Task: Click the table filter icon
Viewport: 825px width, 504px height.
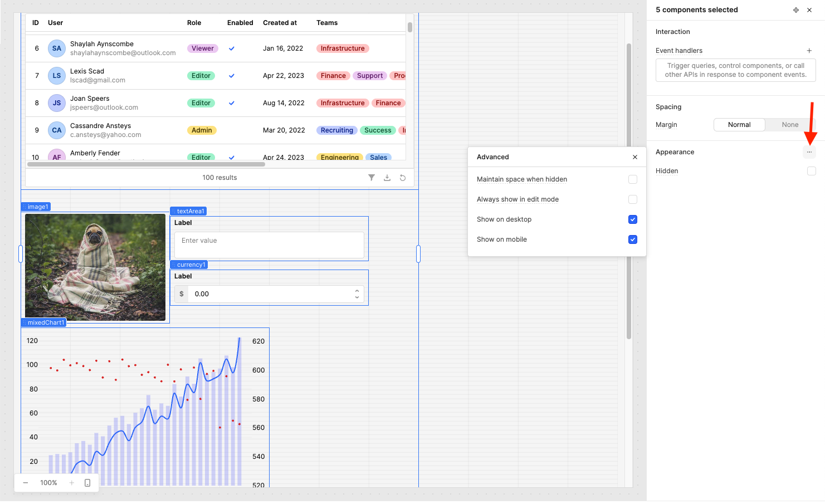Action: pos(372,178)
